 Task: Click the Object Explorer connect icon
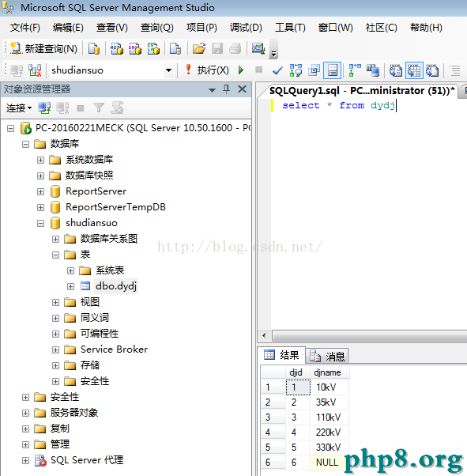tap(44, 108)
